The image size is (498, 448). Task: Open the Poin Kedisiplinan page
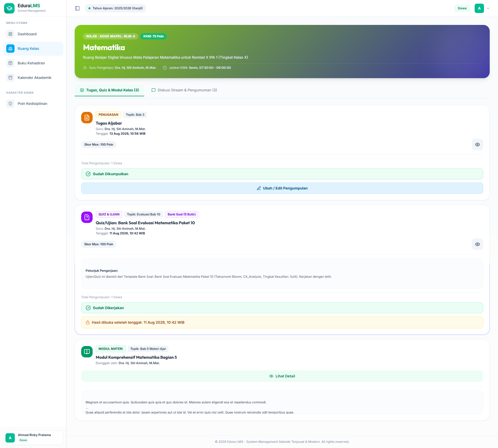[x=33, y=104]
